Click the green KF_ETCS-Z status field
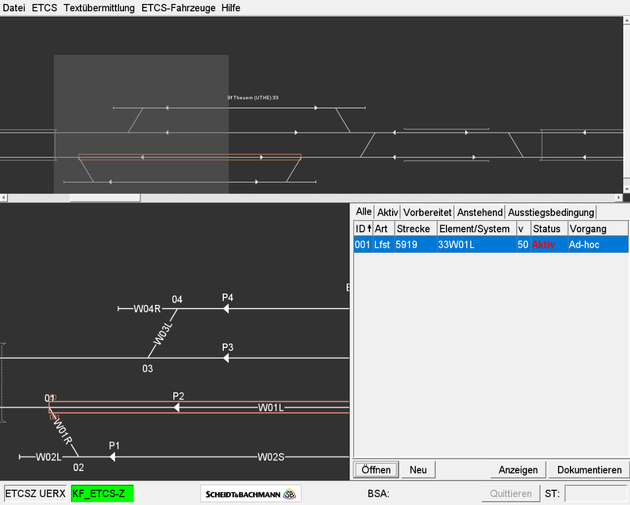This screenshot has height=505, width=630. (x=102, y=494)
